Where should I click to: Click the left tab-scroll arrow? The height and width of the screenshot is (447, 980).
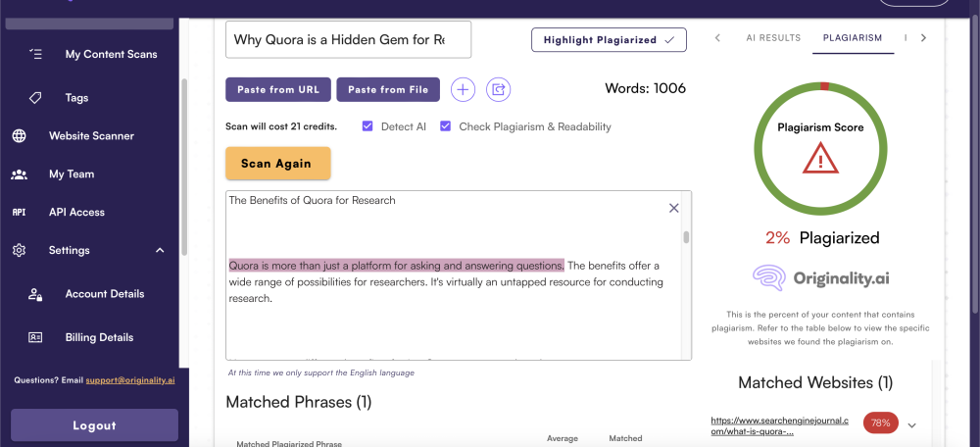(717, 37)
